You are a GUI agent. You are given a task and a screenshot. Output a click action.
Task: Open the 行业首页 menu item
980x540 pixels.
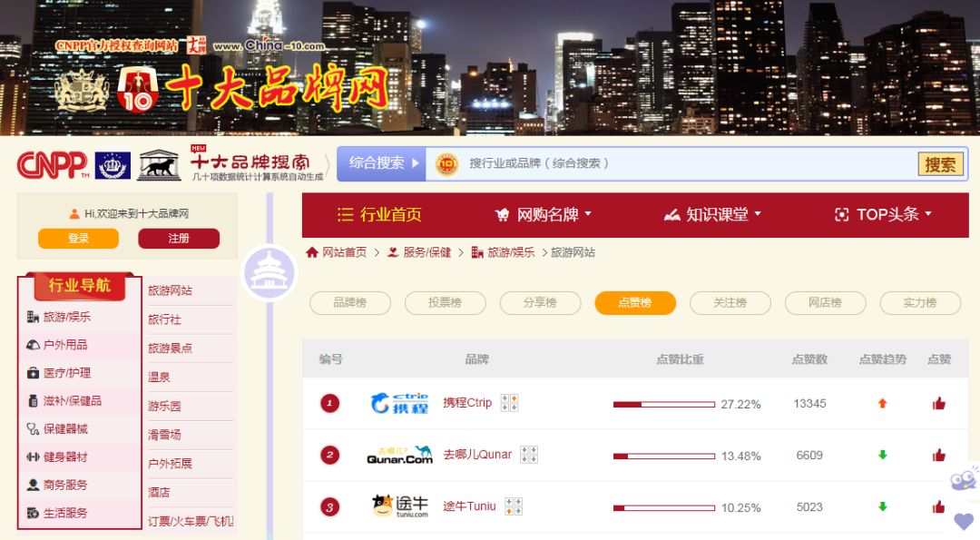(378, 215)
